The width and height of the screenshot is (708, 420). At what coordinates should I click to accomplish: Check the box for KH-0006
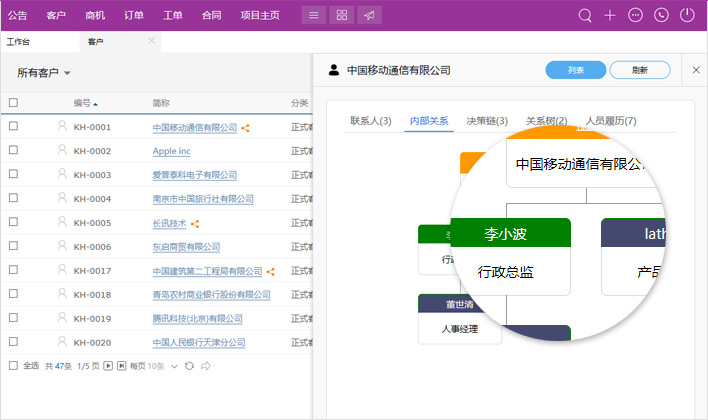click(14, 246)
